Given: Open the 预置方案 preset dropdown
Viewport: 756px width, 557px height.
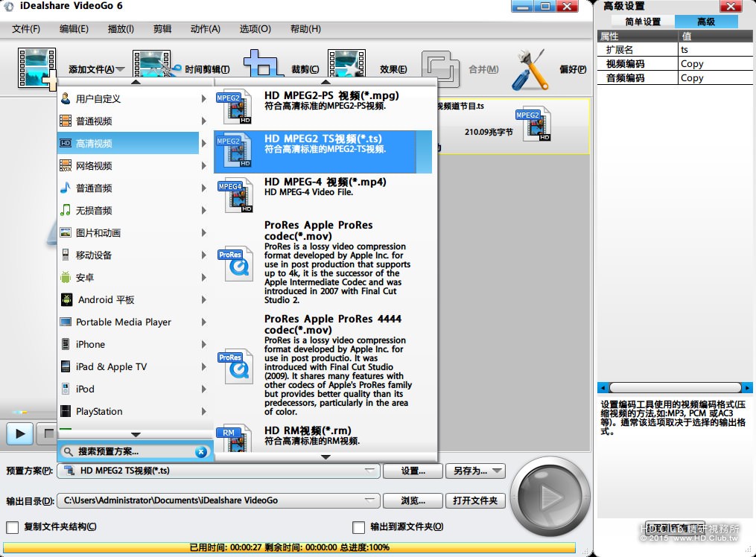Looking at the screenshot, I should pos(369,471).
